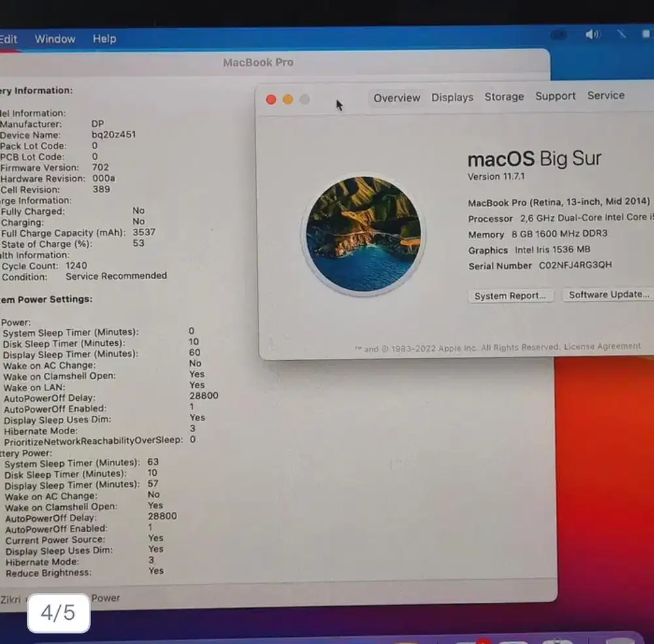Open System Report from the Overview pane

click(510, 296)
